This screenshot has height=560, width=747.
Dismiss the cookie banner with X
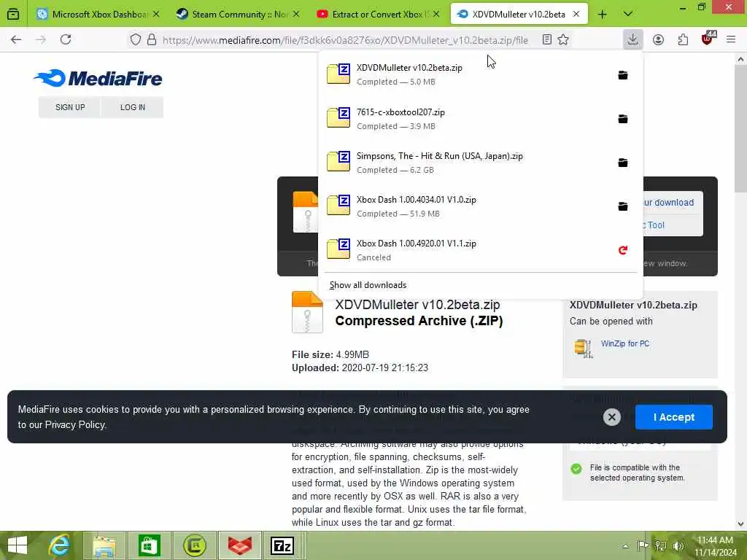612,417
